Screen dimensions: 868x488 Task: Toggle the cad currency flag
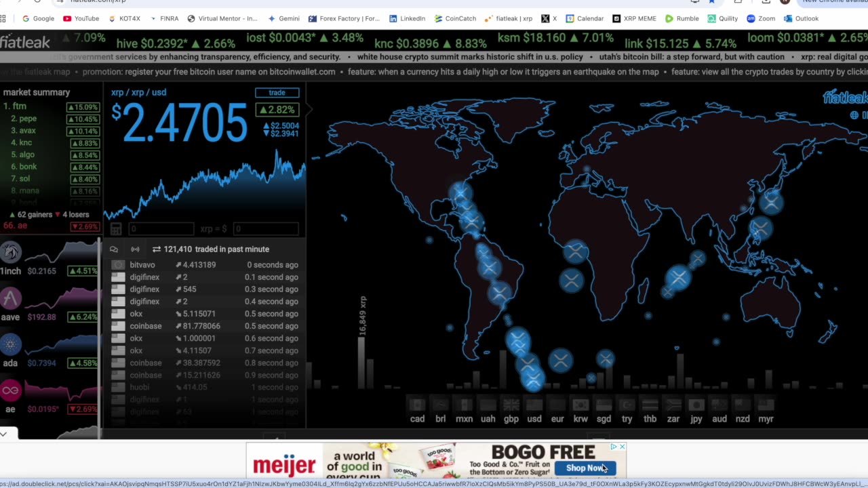pos(417,405)
